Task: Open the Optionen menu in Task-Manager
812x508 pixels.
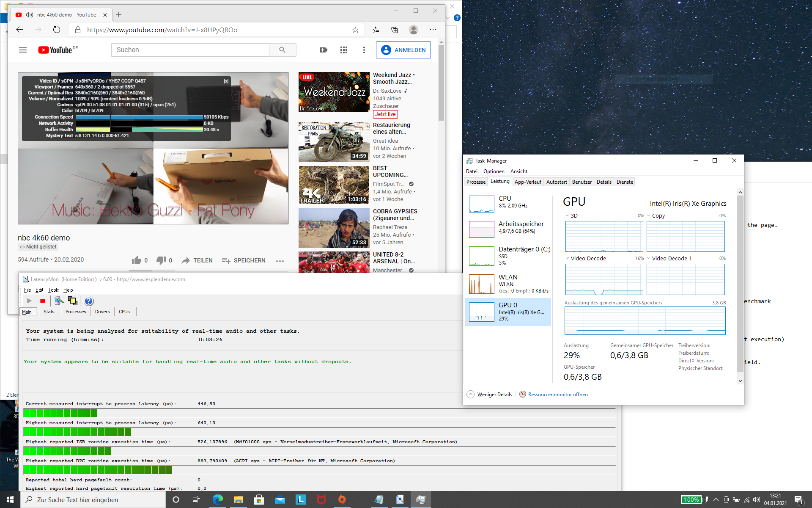Action: point(494,171)
